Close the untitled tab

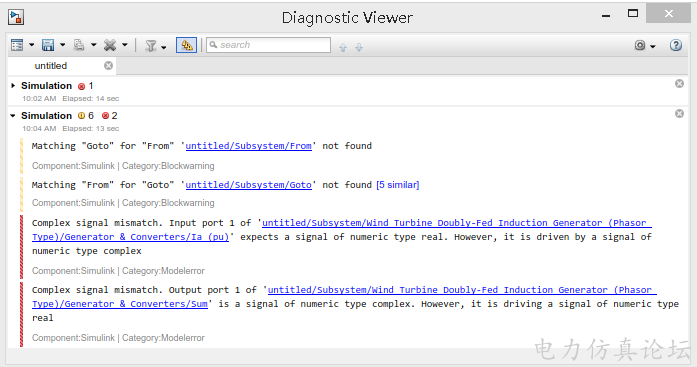click(x=108, y=66)
